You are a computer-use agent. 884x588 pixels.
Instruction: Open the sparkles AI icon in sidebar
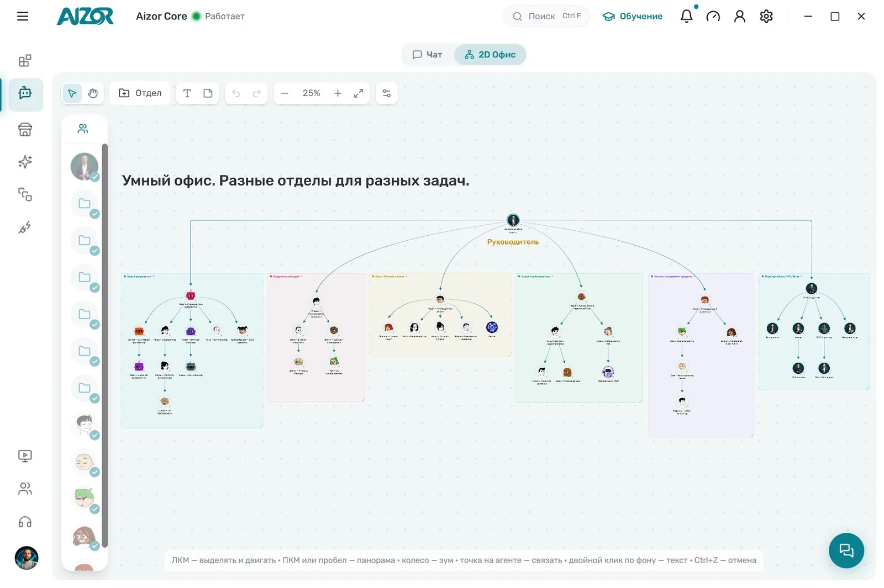click(x=25, y=162)
